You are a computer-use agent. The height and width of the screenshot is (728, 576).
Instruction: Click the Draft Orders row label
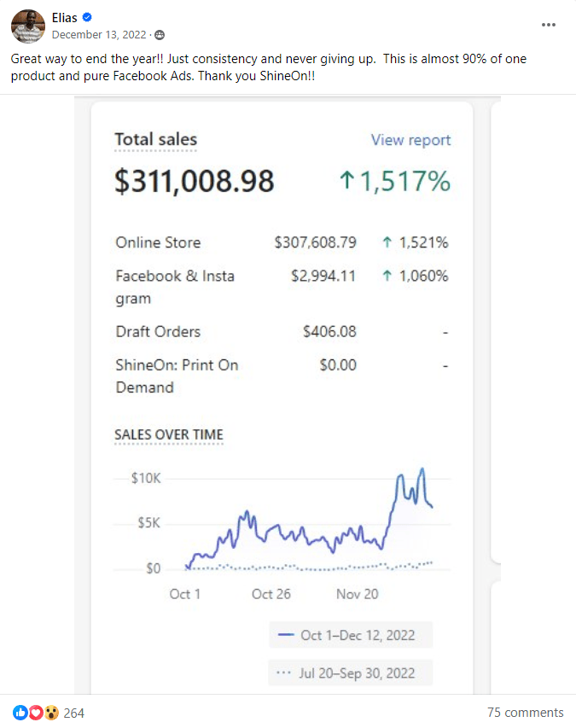[158, 331]
